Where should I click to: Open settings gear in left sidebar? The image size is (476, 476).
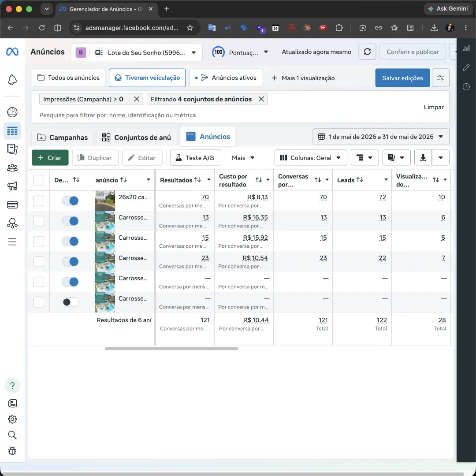12,419
